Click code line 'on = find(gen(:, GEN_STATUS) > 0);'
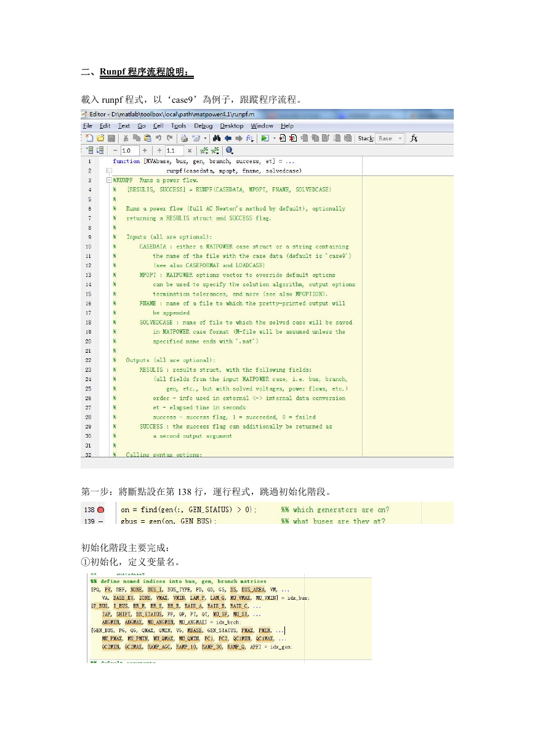 pos(189,510)
